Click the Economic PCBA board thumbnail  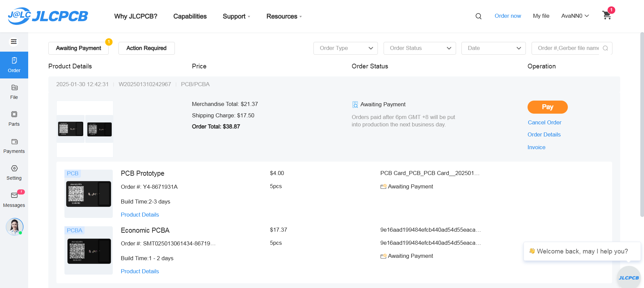(89, 251)
